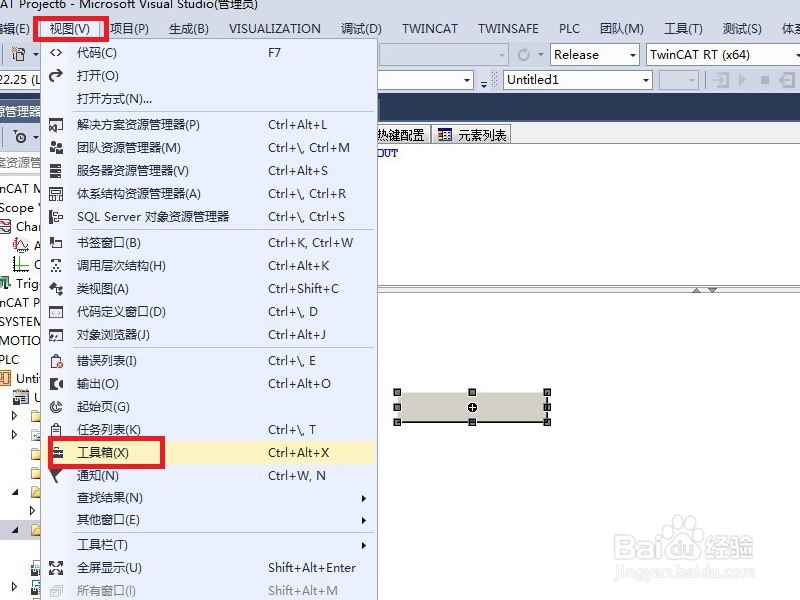
Task: Switch to the 热键配置 tab
Action: coord(402,135)
